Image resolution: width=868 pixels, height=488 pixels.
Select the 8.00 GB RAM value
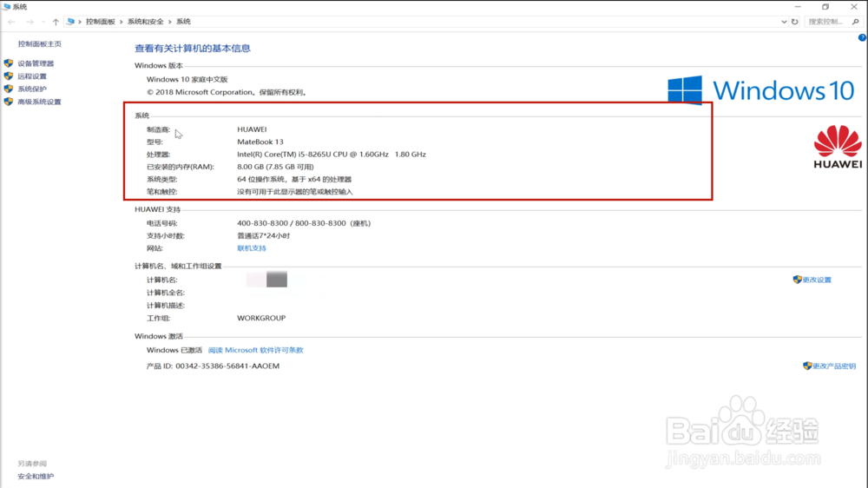275,167
